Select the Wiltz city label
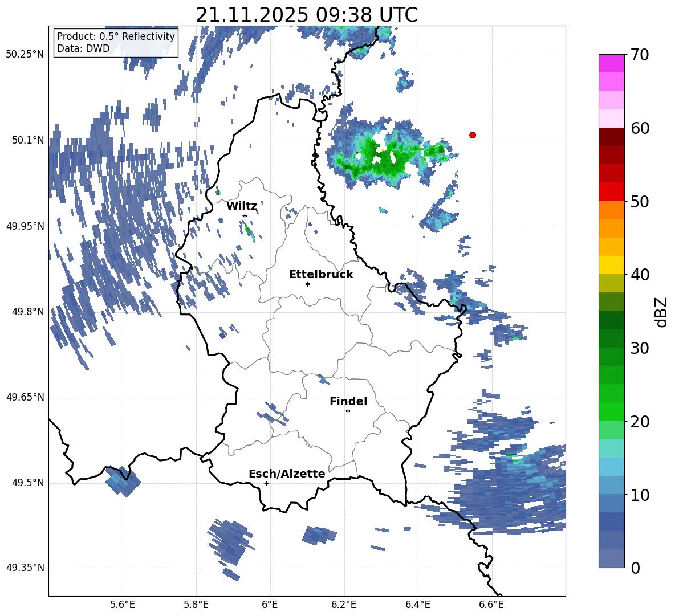 pos(242,206)
